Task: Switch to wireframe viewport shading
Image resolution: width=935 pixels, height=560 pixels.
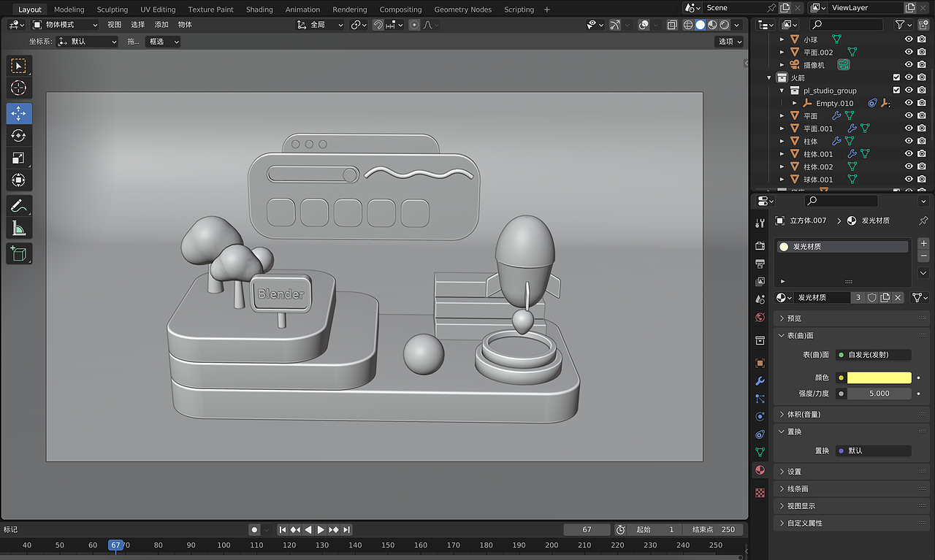Action: coord(688,25)
